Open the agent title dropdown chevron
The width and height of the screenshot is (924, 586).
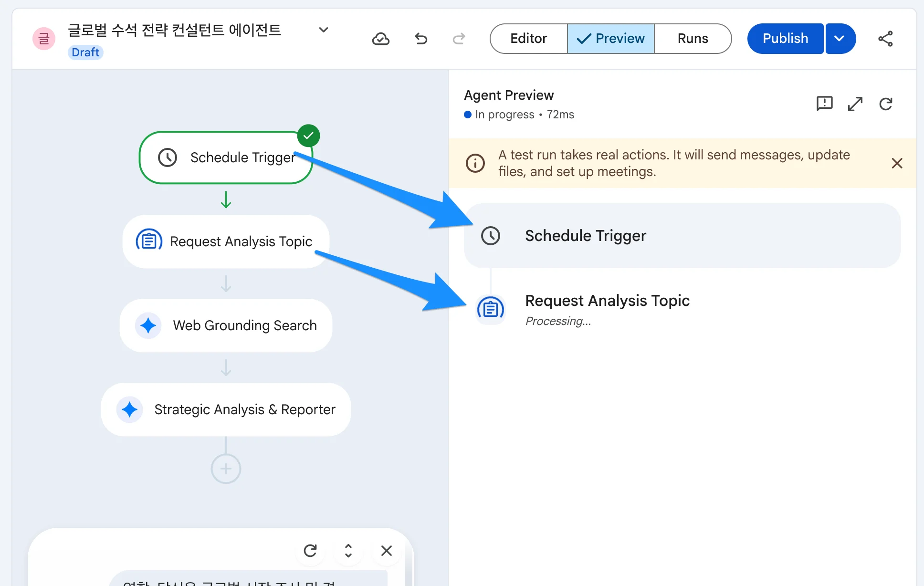pyautogui.click(x=324, y=30)
